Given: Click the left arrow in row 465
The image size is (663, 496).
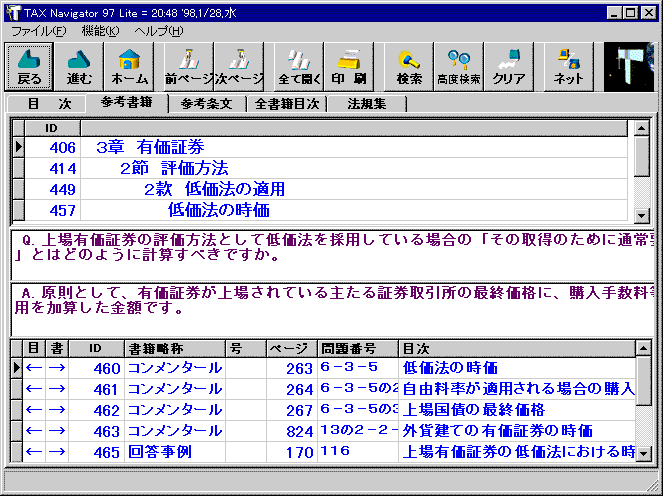Looking at the screenshot, I should 34,452.
